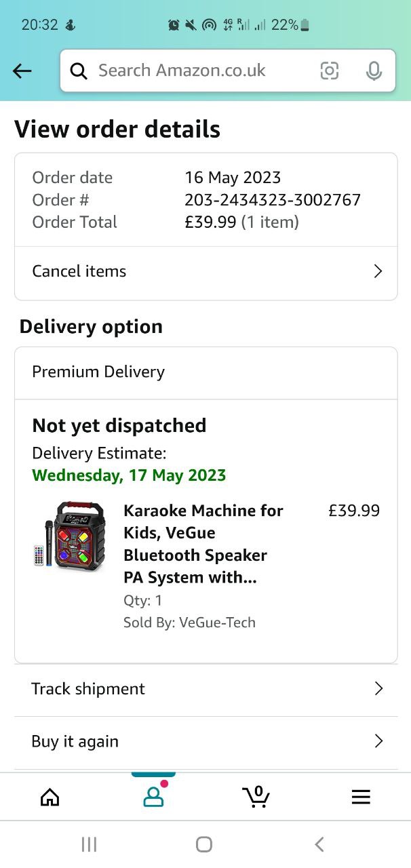Open Karaoke Machine for Kids product title
This screenshot has height=868, width=411.
pyautogui.click(x=203, y=544)
